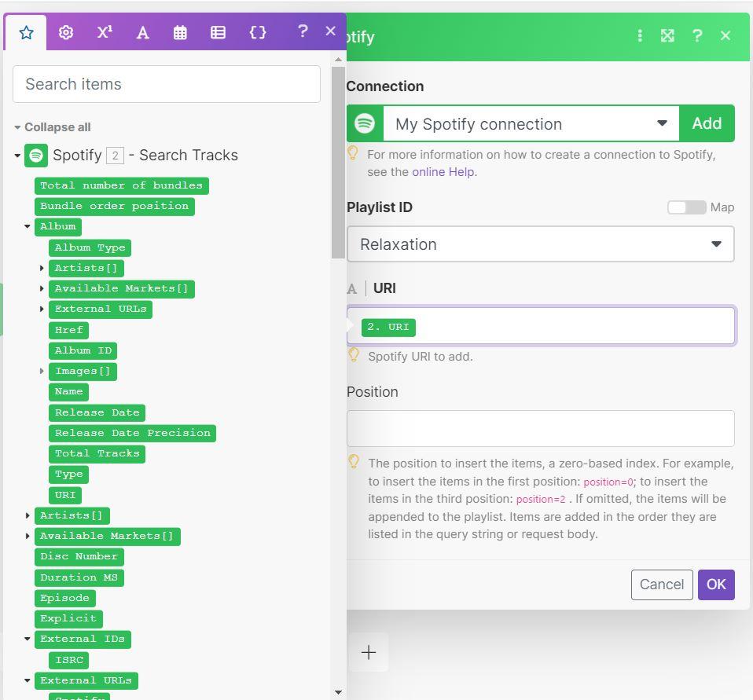Toggle the Map switch for Playlist ID
The width and height of the screenshot is (753, 700).
pyautogui.click(x=686, y=207)
